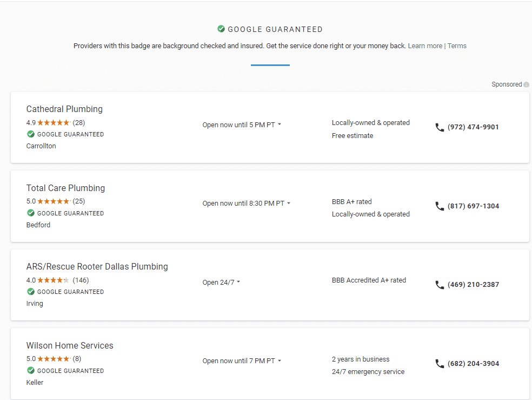Click '24/7 emergency service' text
Screen dimensions: 532x400
[x=368, y=372]
